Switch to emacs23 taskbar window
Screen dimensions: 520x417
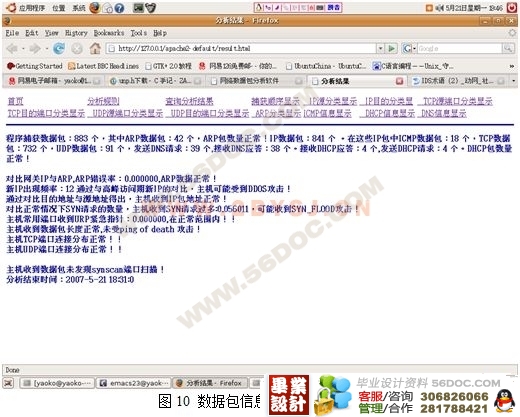pos(134,383)
